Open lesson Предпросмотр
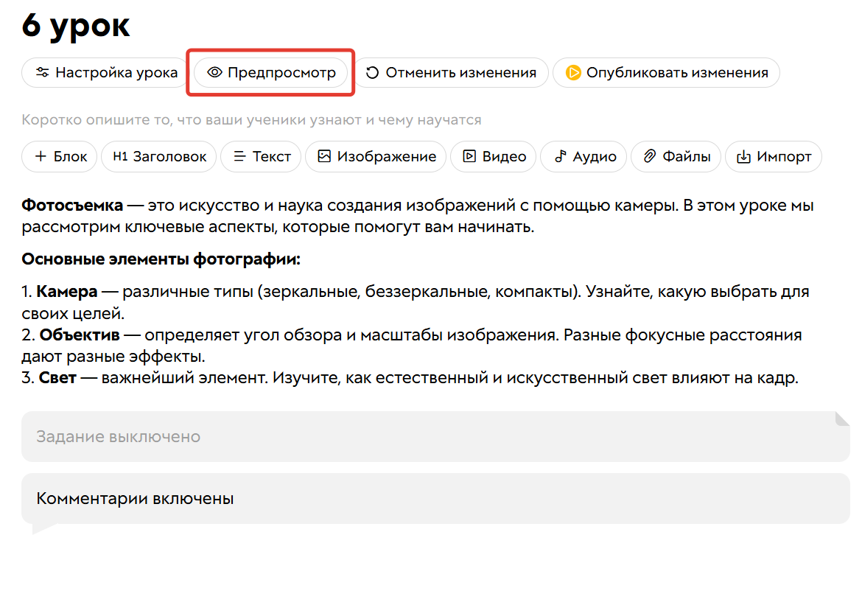Screen dimensions: 862x616 [270, 73]
